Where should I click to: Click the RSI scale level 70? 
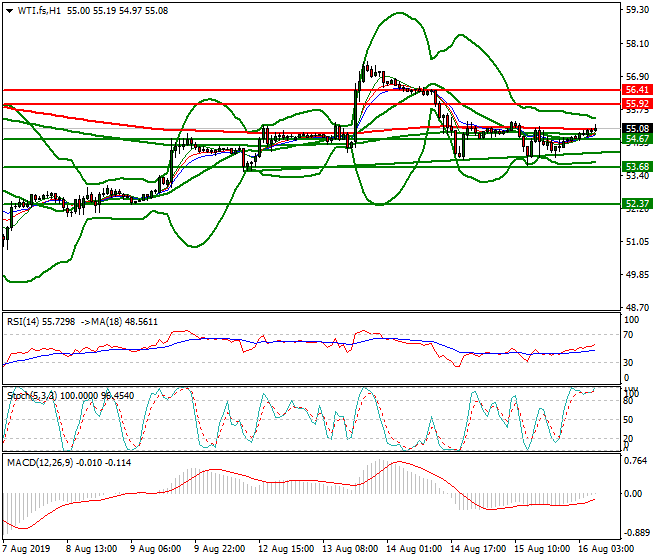[x=628, y=335]
